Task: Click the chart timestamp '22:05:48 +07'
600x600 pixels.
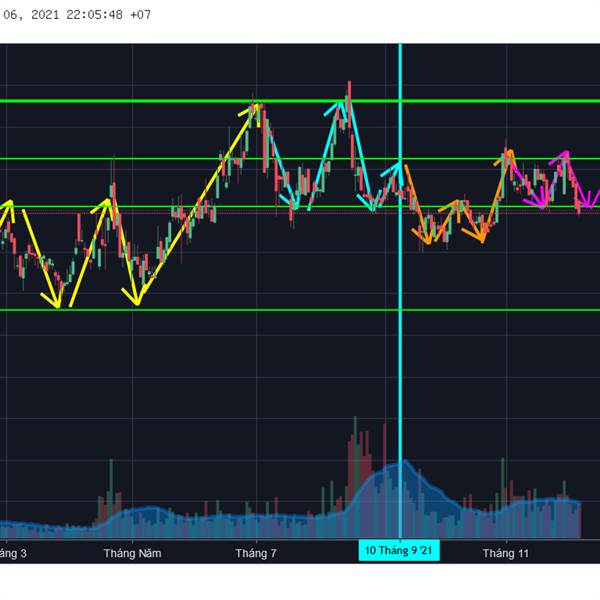Action: (x=108, y=15)
